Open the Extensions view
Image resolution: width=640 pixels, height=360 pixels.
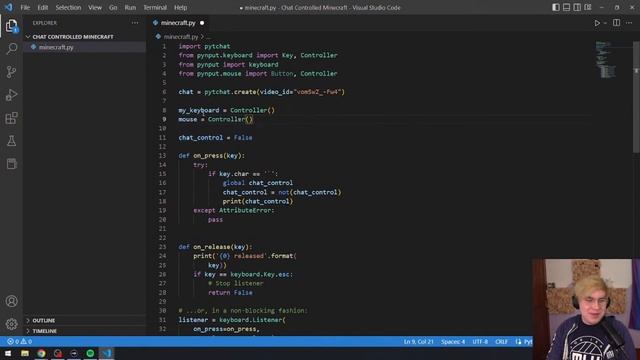(11, 118)
